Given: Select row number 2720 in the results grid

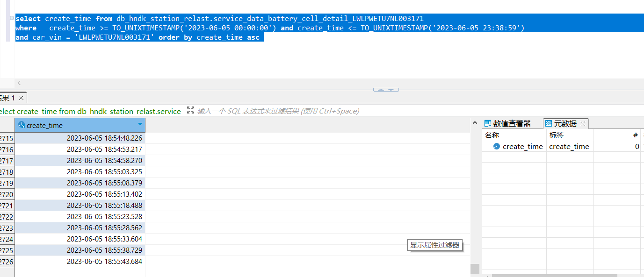Looking at the screenshot, I should coord(7,194).
